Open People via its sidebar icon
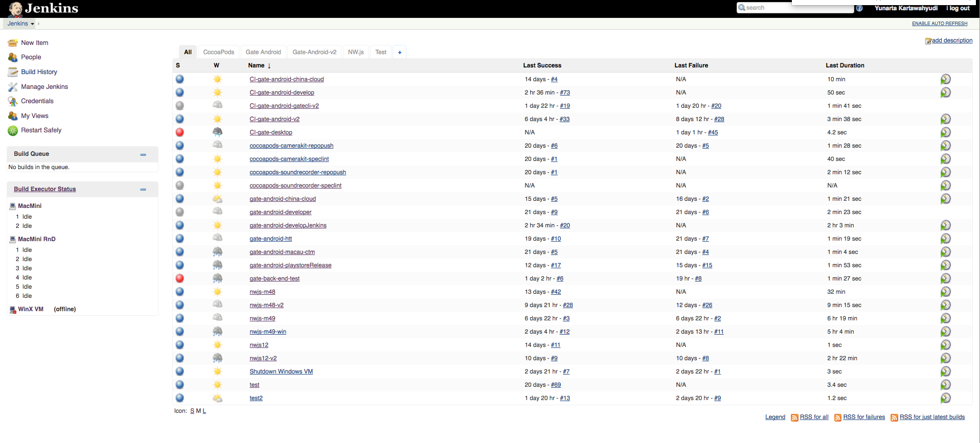This screenshot has height=443, width=980. (13, 57)
